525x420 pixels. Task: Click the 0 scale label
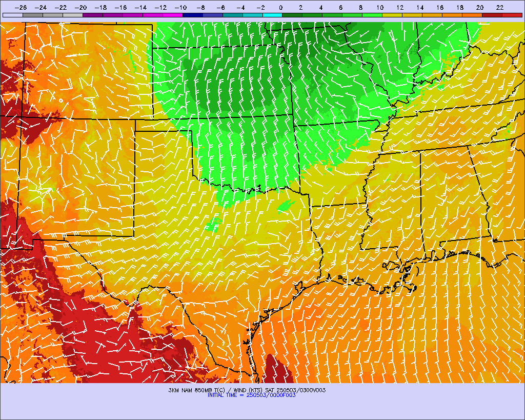pyautogui.click(x=280, y=8)
